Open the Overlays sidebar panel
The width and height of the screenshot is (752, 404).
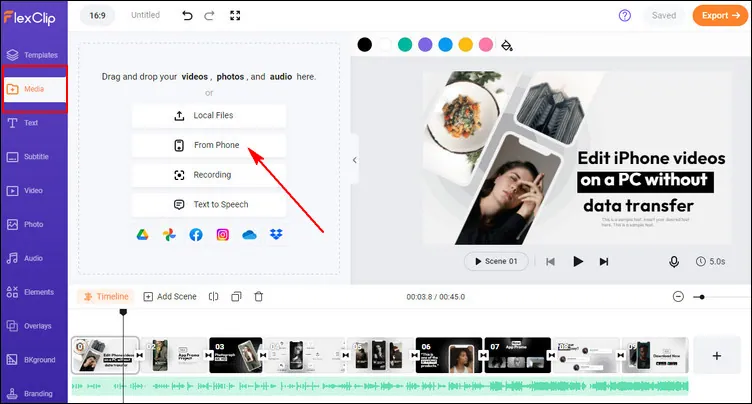click(x=29, y=326)
